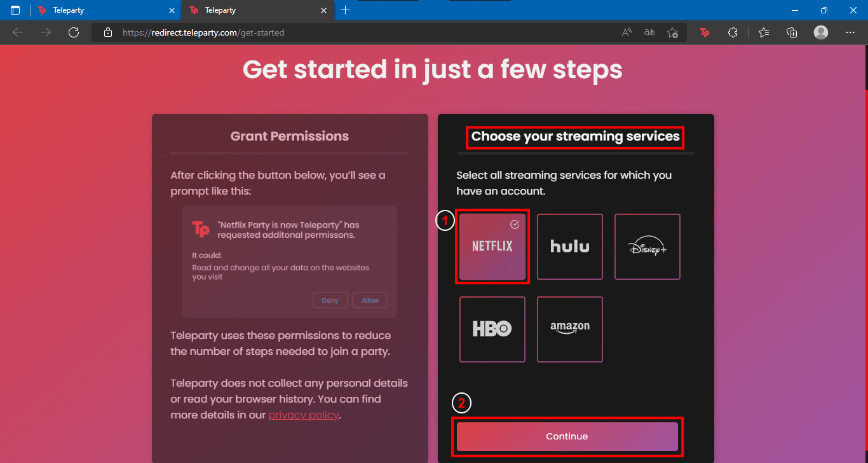This screenshot has height=463, width=868.
Task: Switch to the first Teleparty tab
Action: pyautogui.click(x=105, y=10)
